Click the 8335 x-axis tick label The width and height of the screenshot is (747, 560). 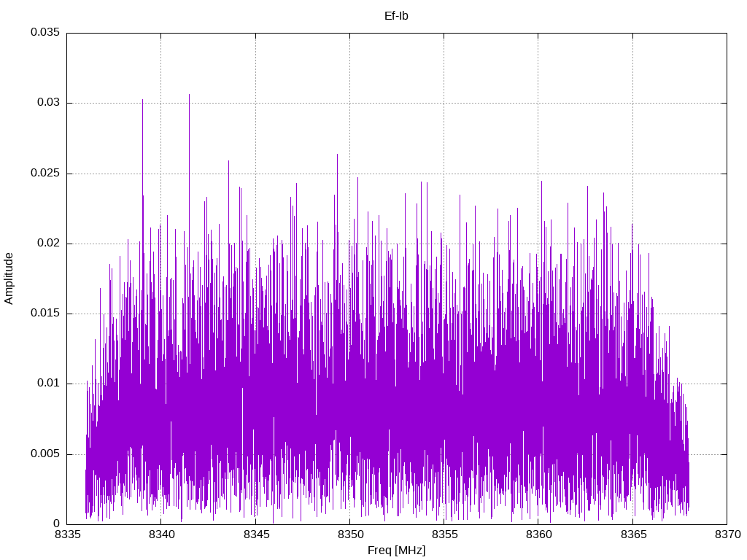click(x=67, y=534)
